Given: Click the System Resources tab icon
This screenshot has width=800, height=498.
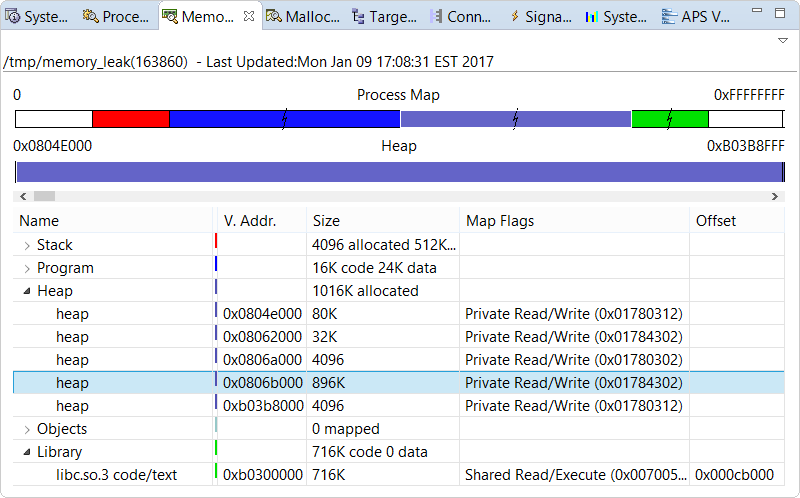Looking at the screenshot, I should (x=592, y=17).
